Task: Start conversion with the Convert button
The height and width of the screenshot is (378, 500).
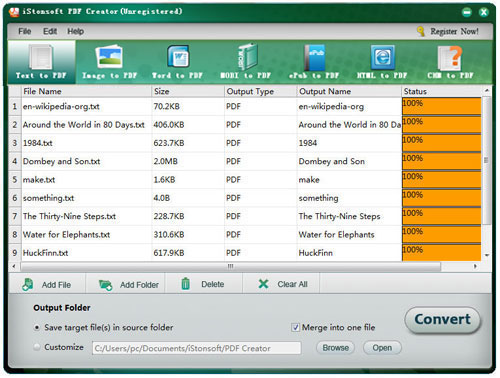Action: coord(443,320)
